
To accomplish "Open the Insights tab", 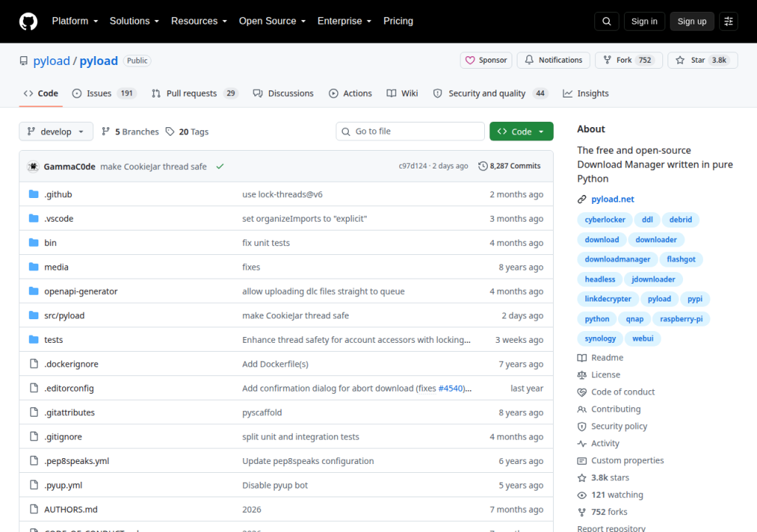I will point(585,93).
